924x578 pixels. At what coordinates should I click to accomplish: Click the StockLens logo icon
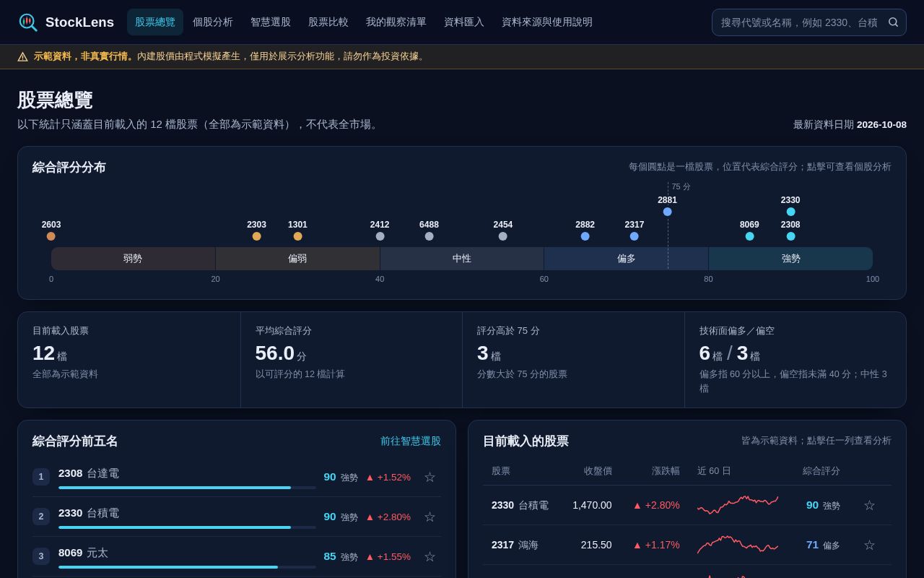tap(27, 22)
